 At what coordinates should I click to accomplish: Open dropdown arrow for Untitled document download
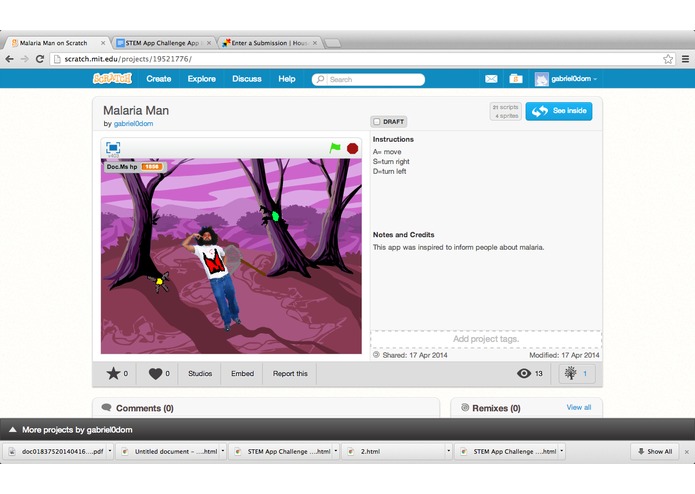point(223,451)
